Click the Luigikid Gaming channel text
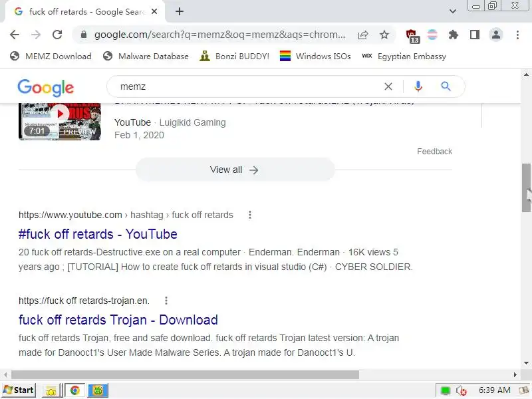Screen dimensions: 532x399 tap(192, 122)
